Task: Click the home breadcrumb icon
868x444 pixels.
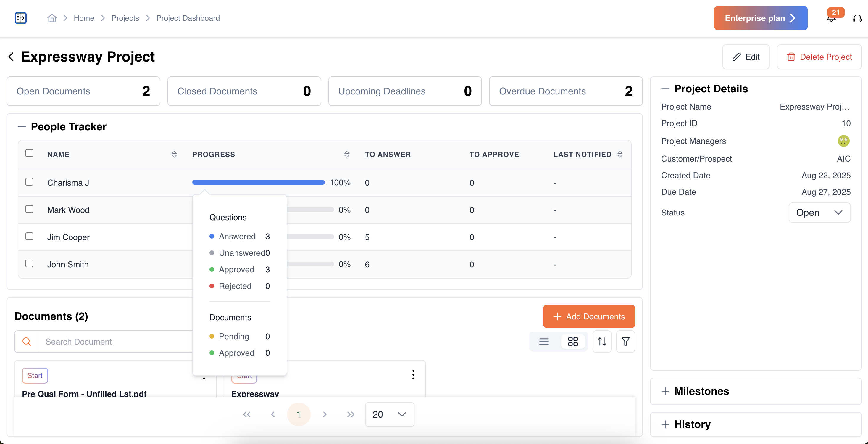Action: [51, 18]
